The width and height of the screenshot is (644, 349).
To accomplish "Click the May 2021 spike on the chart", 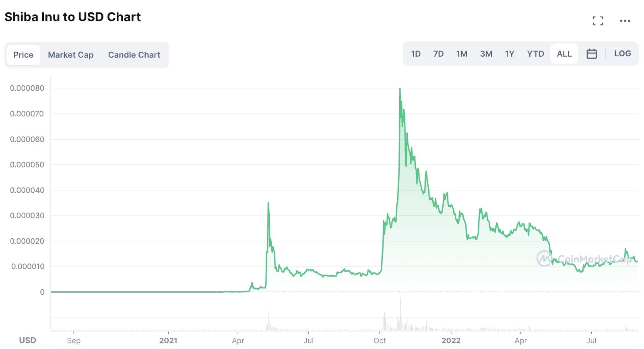I will click(268, 204).
